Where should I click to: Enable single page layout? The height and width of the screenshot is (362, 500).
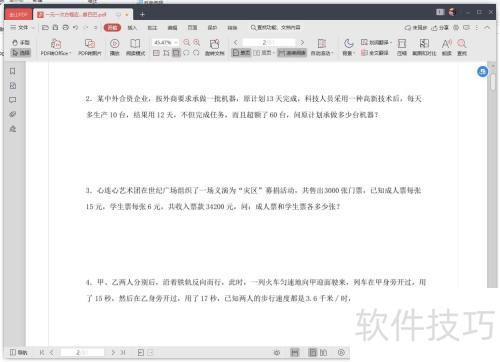(x=241, y=53)
